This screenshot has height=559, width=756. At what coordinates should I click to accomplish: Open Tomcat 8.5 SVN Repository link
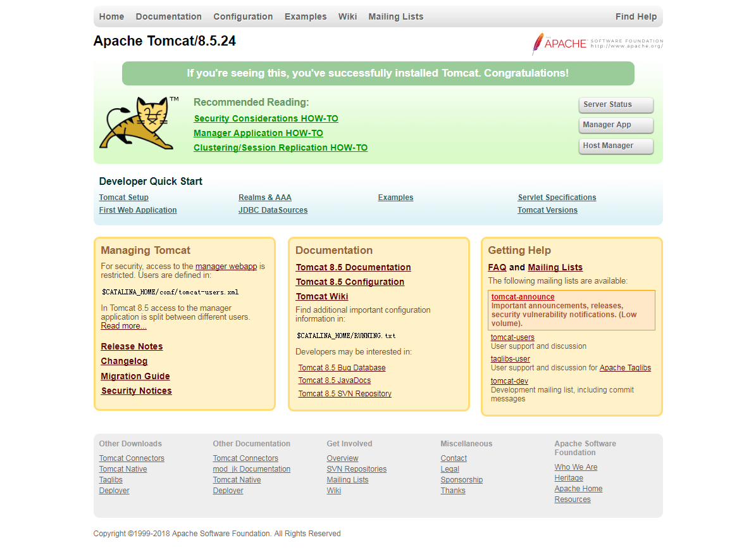[345, 394]
